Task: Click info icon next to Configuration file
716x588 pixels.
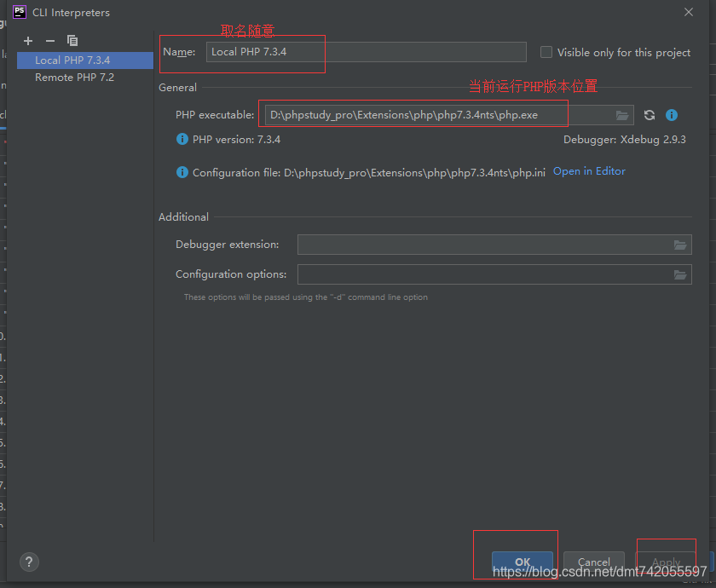Action: pyautogui.click(x=182, y=172)
